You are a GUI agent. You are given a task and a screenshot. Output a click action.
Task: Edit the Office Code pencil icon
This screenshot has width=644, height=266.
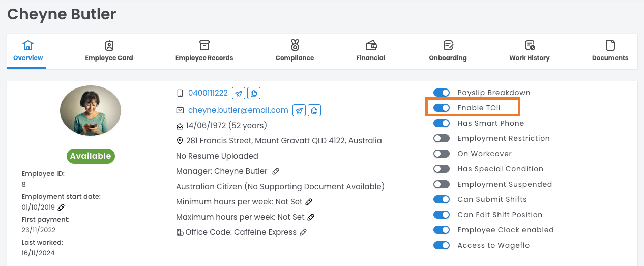(303, 232)
